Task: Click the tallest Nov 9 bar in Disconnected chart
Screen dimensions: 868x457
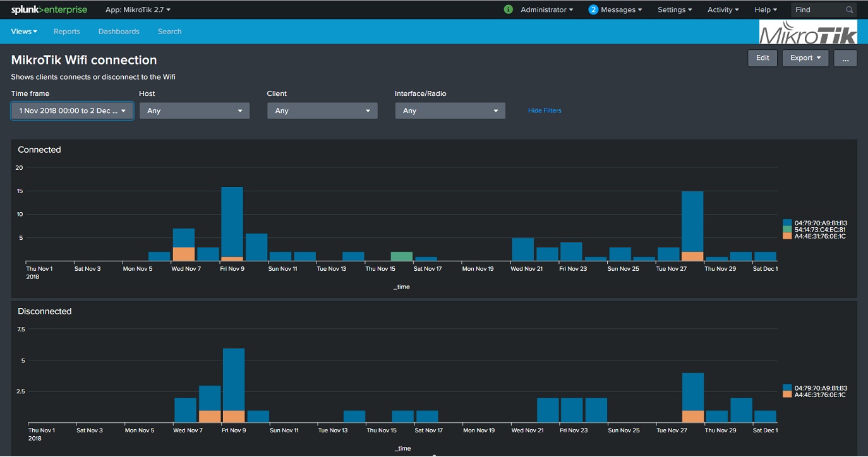Action: click(234, 379)
